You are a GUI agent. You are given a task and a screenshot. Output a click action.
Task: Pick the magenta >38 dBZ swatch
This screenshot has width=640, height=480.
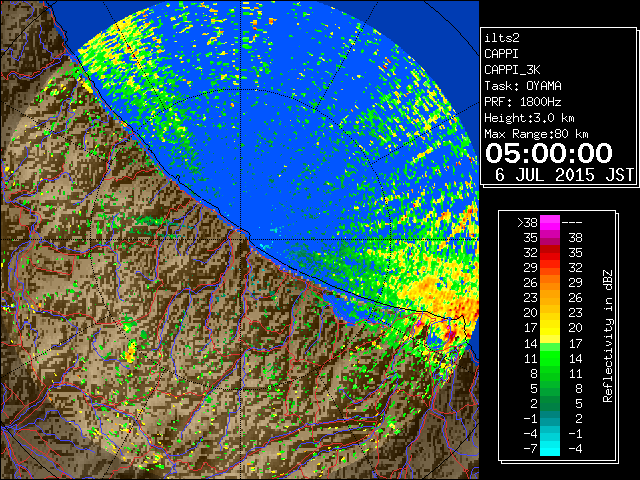pos(550,222)
